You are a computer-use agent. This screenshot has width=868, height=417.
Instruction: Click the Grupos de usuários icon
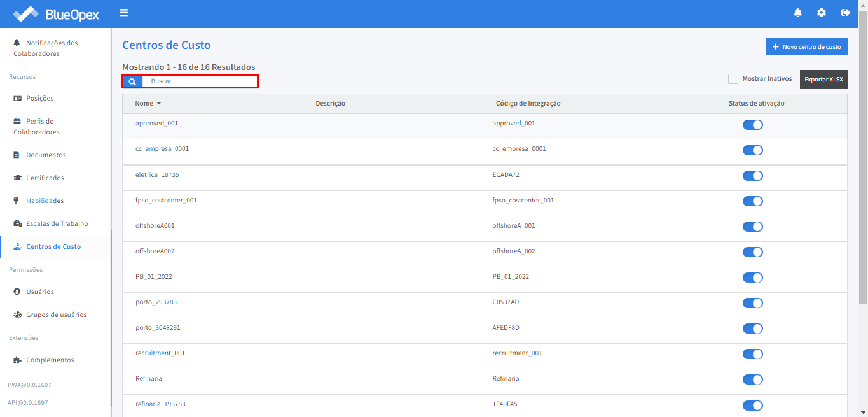(18, 315)
